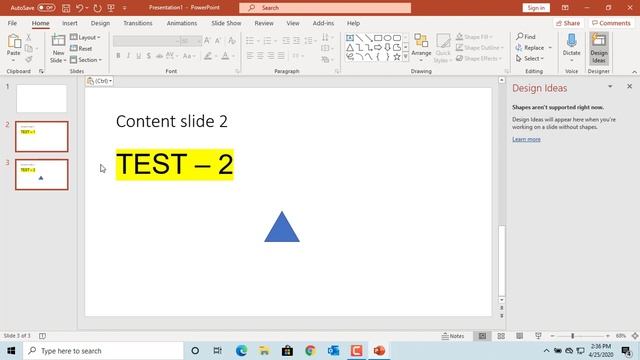Select the text box shape tool
640x360 pixels.
(350, 38)
